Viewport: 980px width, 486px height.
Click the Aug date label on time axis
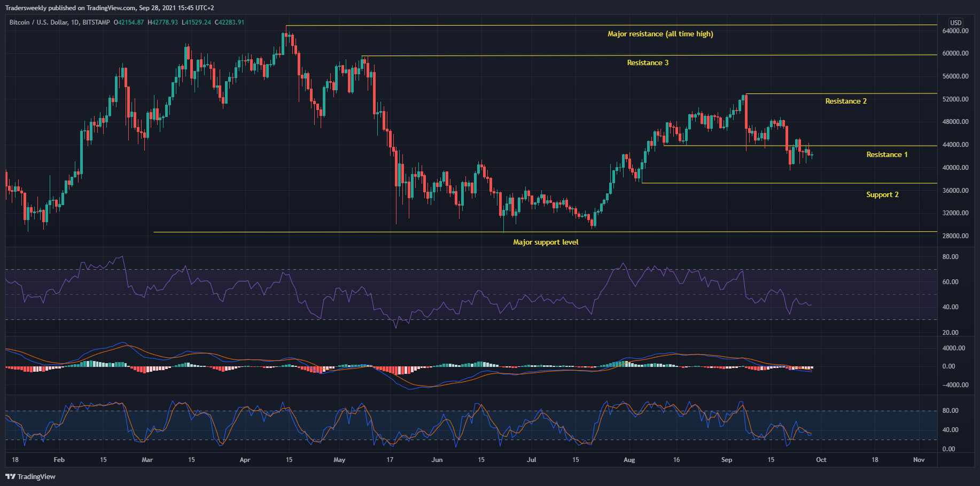click(x=629, y=460)
